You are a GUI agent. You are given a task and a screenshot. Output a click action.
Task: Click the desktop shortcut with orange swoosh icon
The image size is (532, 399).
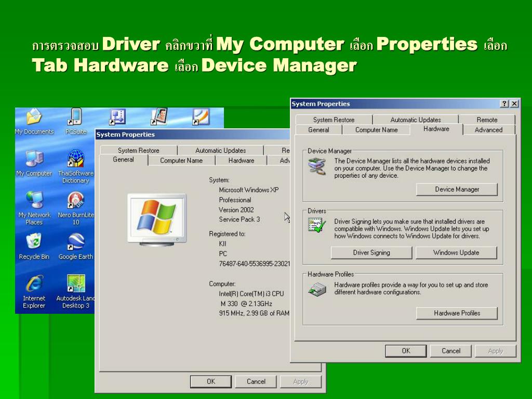[201, 117]
